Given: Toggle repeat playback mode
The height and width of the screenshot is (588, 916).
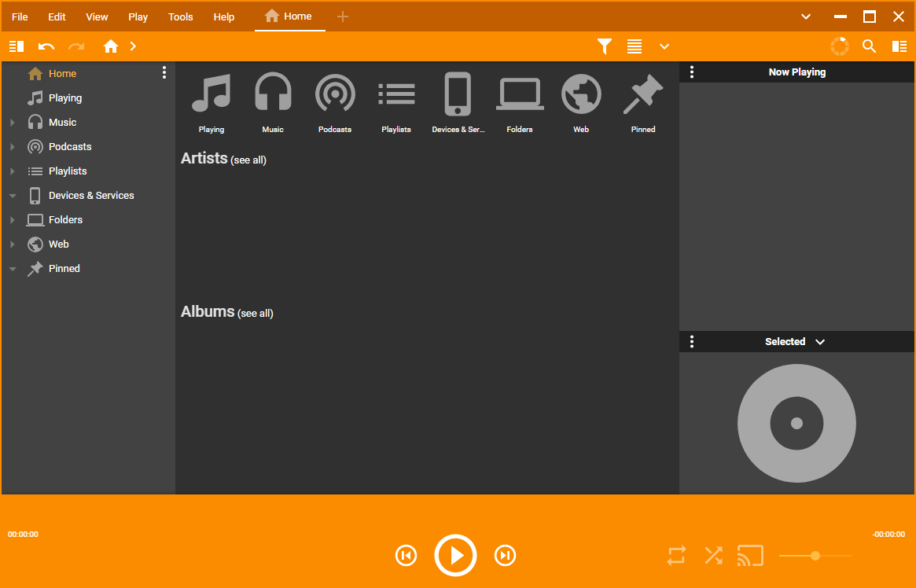Looking at the screenshot, I should coord(676,556).
